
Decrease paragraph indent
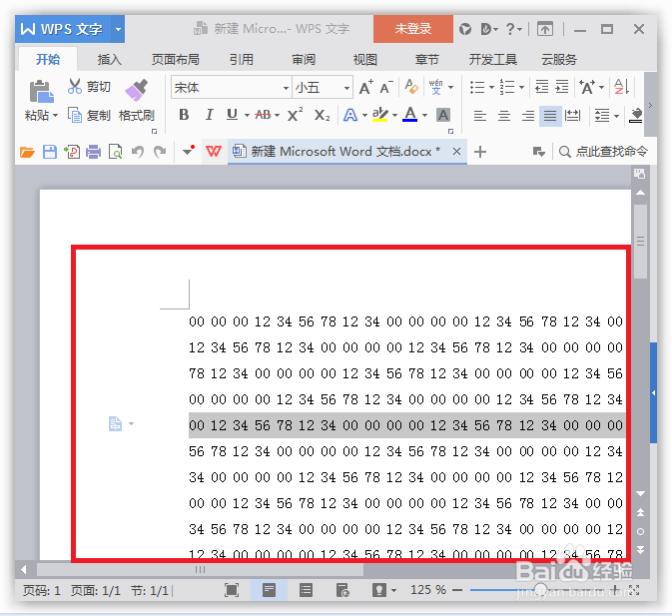pyautogui.click(x=542, y=87)
